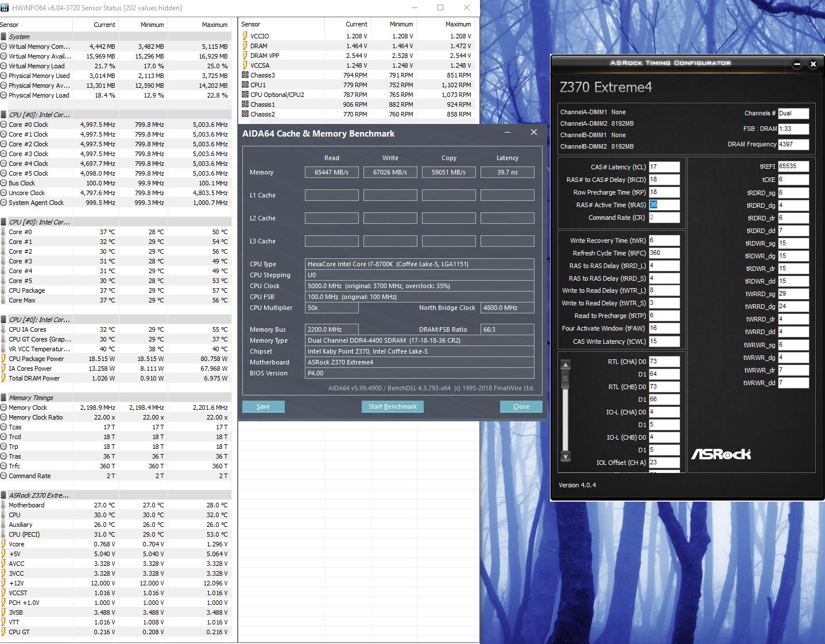The image size is (825, 644).
Task: Click the Save button in AIDA64
Action: [x=263, y=406]
